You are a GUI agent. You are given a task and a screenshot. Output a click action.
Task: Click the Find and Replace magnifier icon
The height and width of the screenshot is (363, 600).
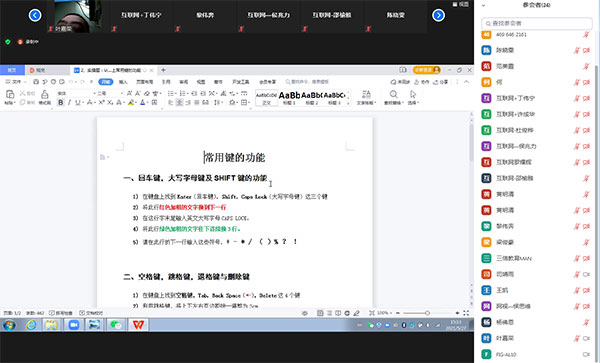click(393, 94)
